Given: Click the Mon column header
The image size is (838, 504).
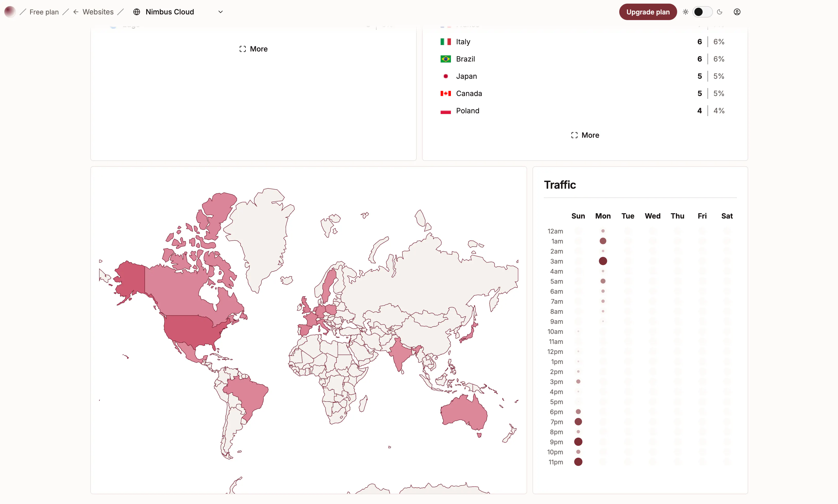Looking at the screenshot, I should (603, 216).
